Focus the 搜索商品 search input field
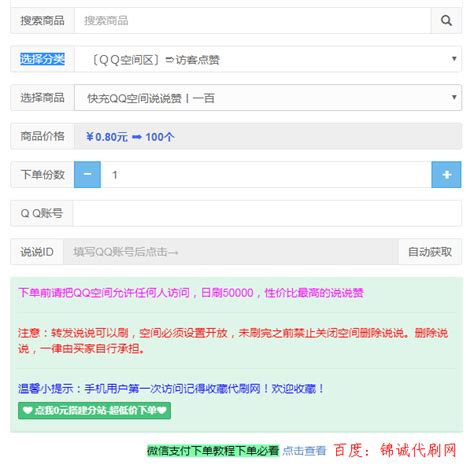The image size is (474, 472). click(253, 21)
